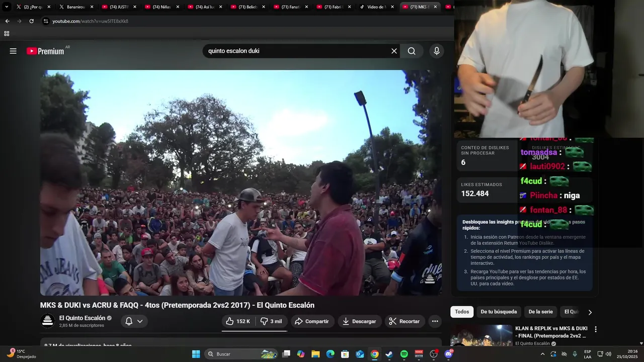Image resolution: width=644 pixels, height=362 pixels.
Task: Launch Copilot from the taskbar
Action: tap(301, 354)
